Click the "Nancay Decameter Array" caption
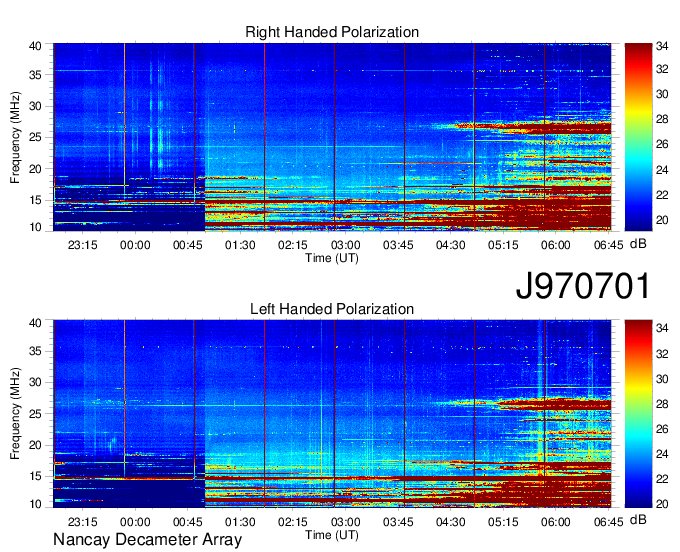Viewport: 680px width, 552px height. (147, 539)
